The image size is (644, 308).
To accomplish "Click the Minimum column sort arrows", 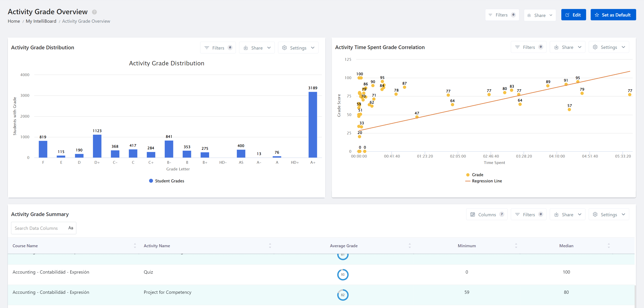I will 516,246.
